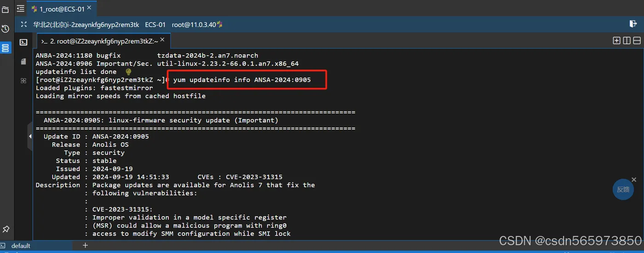Click the linux-firmware security update heading
Screen dimensions: 644x253
(161, 121)
